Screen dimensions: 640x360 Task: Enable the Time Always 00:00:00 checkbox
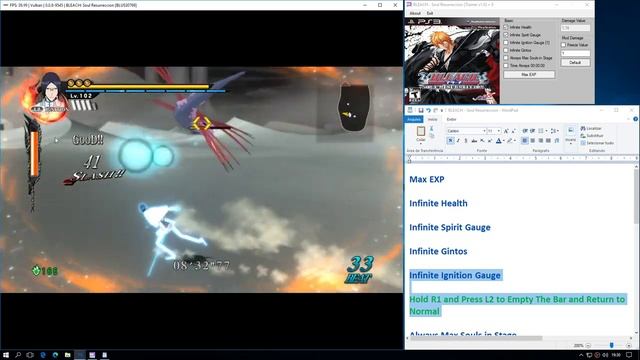click(506, 65)
